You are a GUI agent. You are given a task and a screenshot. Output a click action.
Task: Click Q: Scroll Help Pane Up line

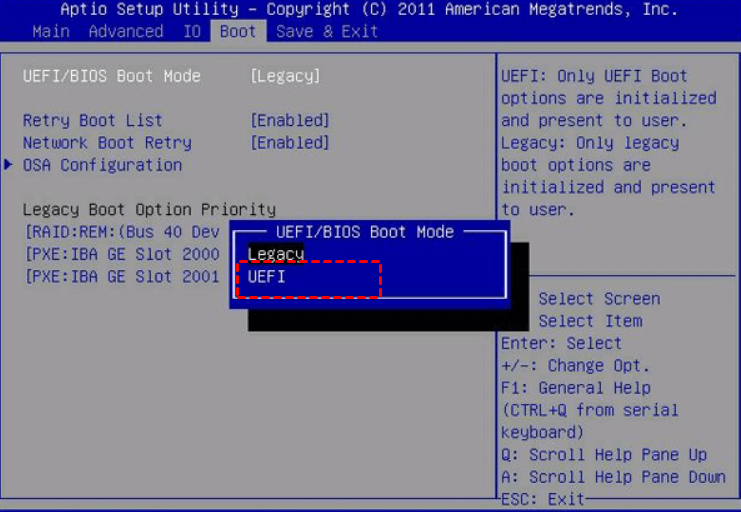pyautogui.click(x=604, y=455)
